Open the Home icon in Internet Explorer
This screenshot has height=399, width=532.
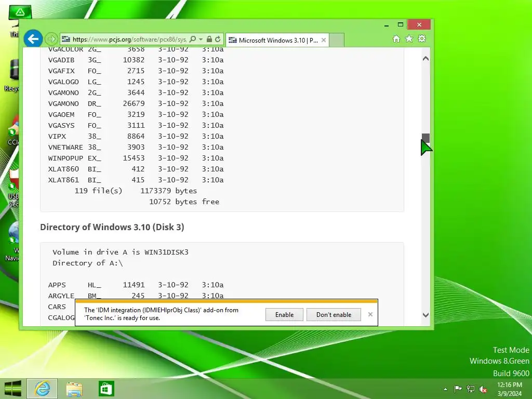(396, 38)
